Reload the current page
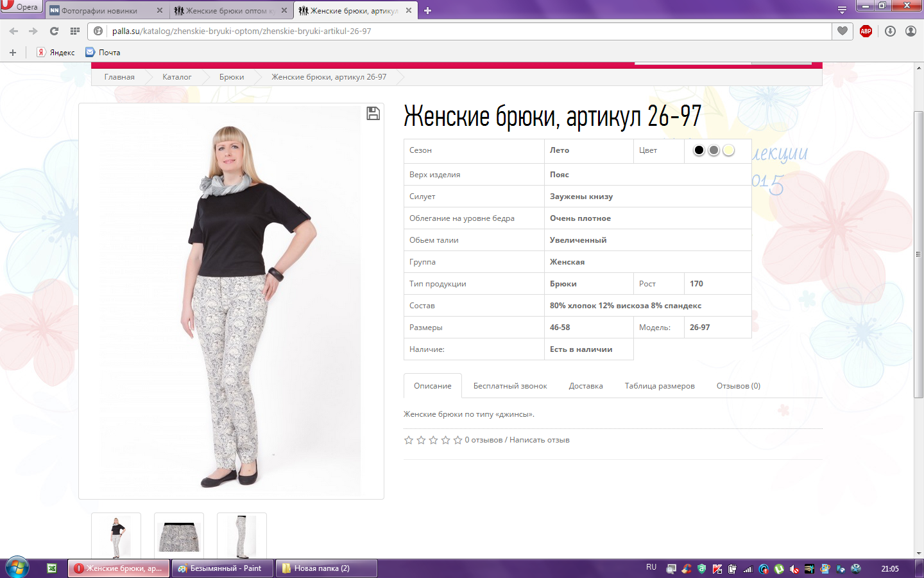Screen dimensions: 924x578 point(54,31)
